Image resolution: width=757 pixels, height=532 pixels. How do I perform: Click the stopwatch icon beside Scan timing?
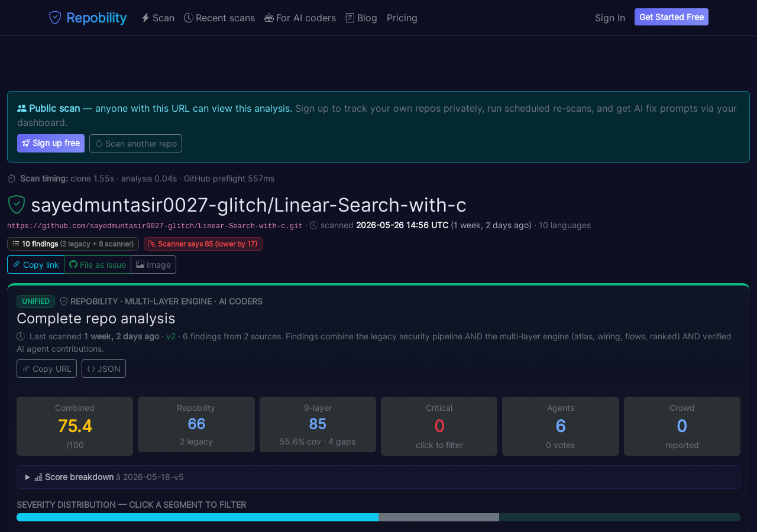(11, 179)
